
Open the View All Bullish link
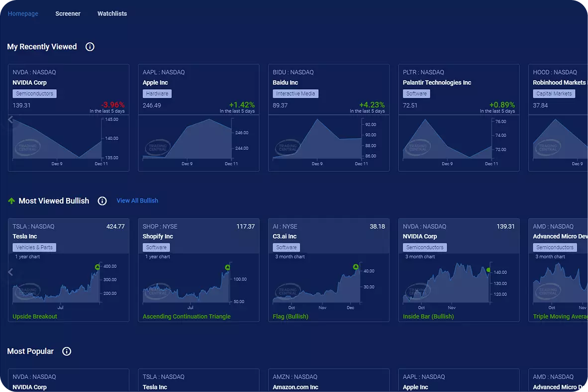pyautogui.click(x=137, y=200)
